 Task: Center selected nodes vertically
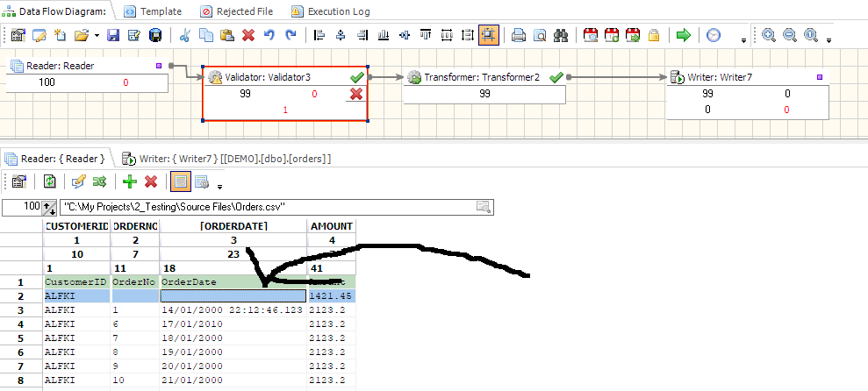tap(404, 35)
